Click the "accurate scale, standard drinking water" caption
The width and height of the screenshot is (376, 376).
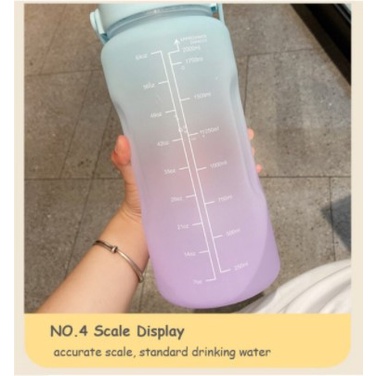(162, 352)
